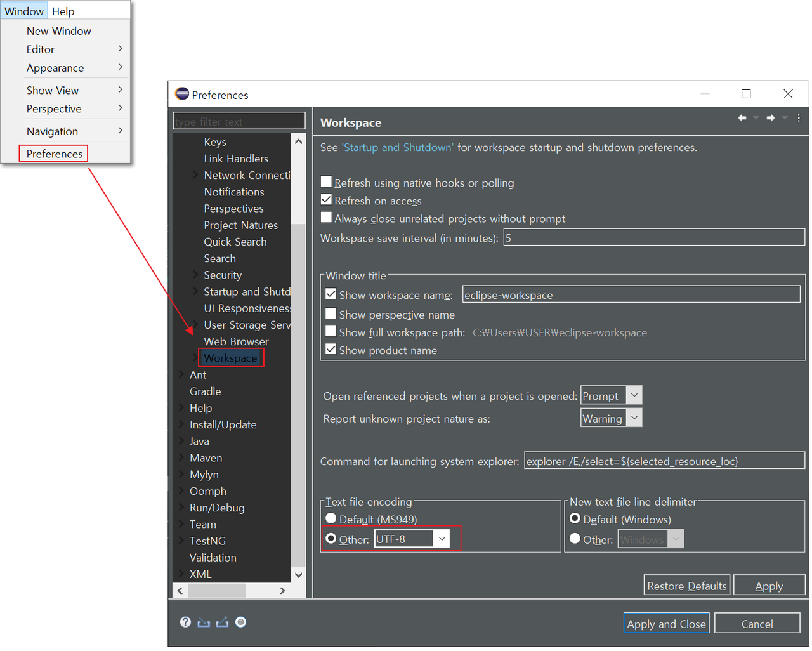The height and width of the screenshot is (651, 812).
Task: Click the back navigation arrow
Action: (x=742, y=118)
